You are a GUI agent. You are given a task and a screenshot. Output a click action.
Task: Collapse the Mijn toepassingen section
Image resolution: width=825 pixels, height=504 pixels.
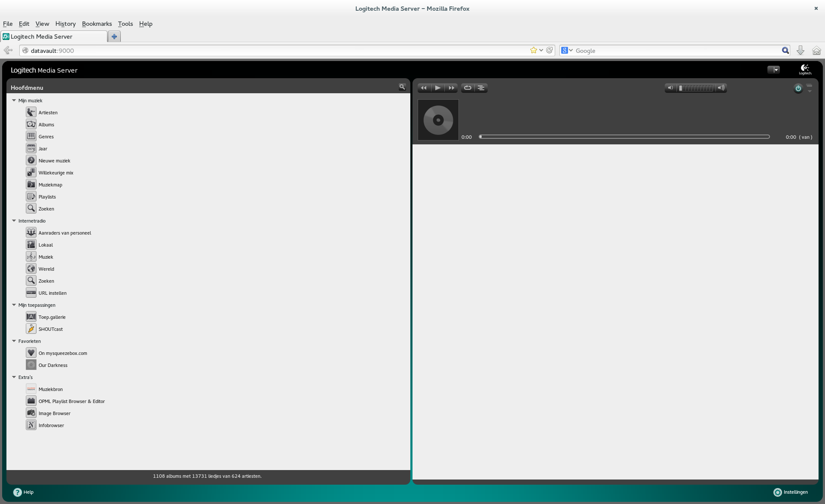click(x=14, y=305)
